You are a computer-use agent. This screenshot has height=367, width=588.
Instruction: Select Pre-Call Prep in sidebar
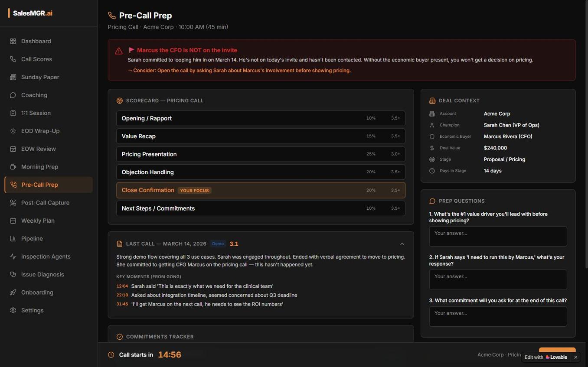click(49, 185)
